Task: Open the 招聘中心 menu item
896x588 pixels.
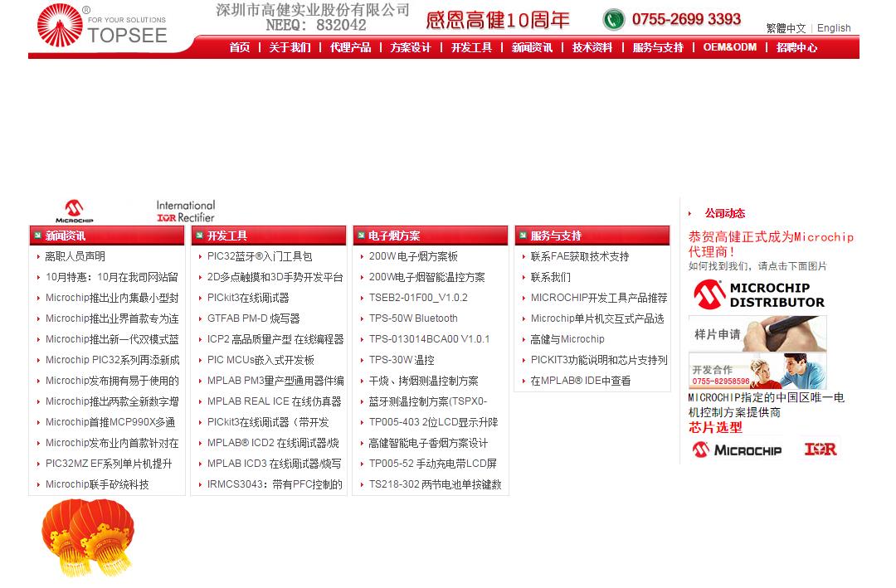Action: 797,47
